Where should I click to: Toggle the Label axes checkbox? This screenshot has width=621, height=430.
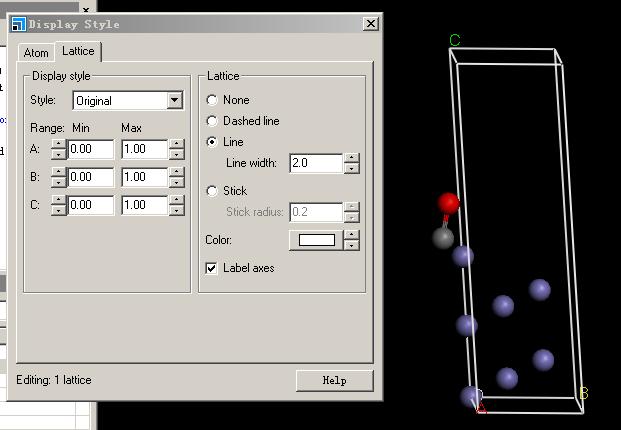coord(211,268)
